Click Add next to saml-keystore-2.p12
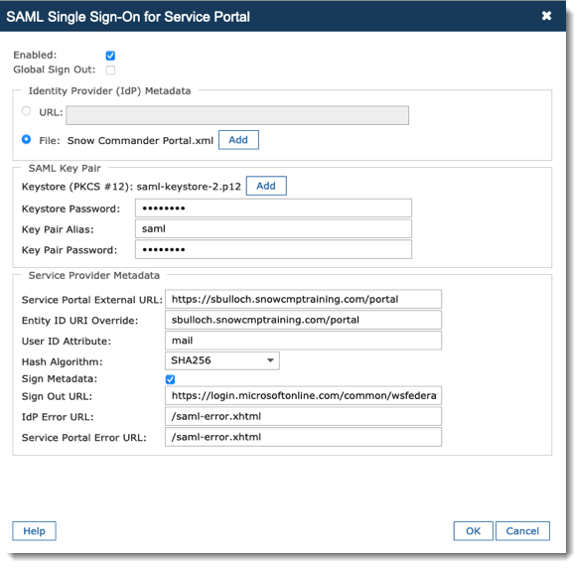The height and width of the screenshot is (568, 581). coord(266,186)
